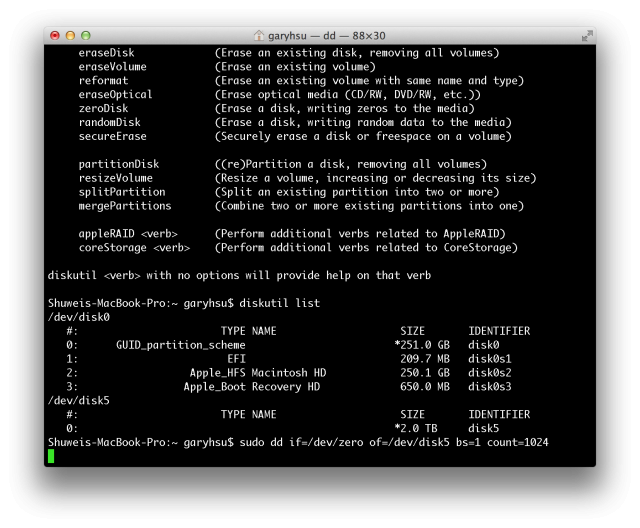Select the 'secureErase' verb text

(113, 136)
